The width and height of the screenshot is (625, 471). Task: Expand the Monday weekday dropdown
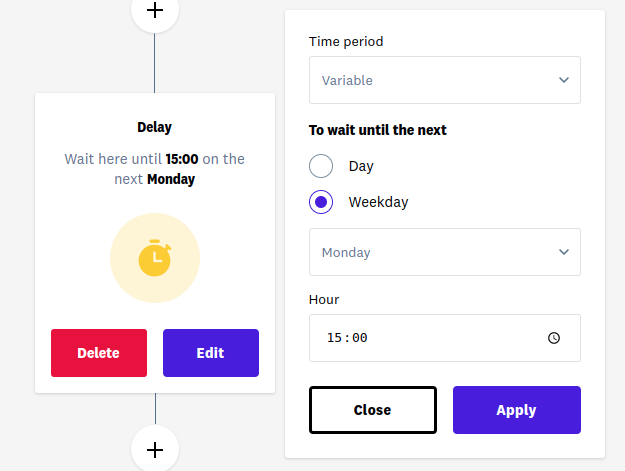coord(445,252)
